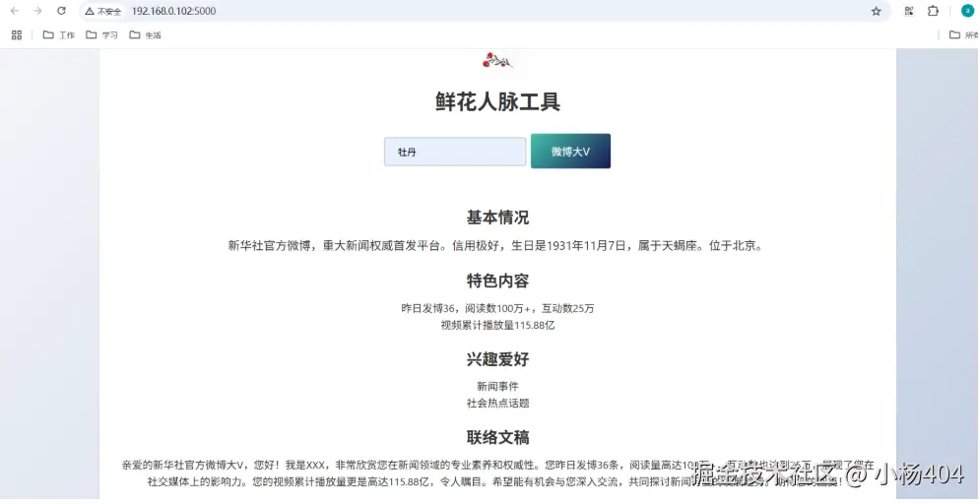
Task: Click the 联络文稿 heading
Action: pos(497,437)
